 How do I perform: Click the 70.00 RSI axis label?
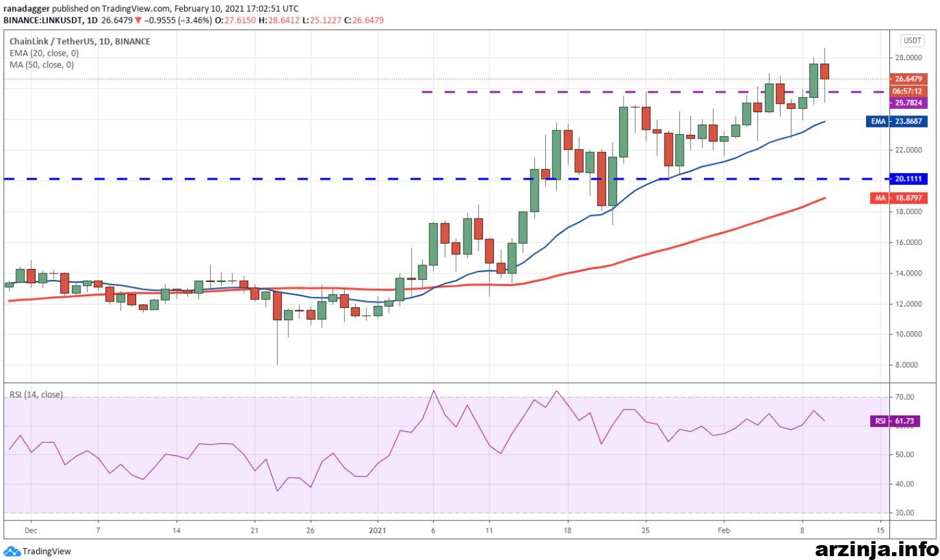[x=905, y=397]
